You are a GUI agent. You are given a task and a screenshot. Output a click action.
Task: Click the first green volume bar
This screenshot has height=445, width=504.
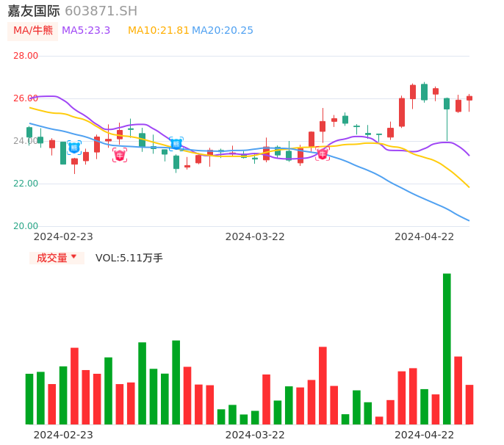pyautogui.click(x=29, y=399)
